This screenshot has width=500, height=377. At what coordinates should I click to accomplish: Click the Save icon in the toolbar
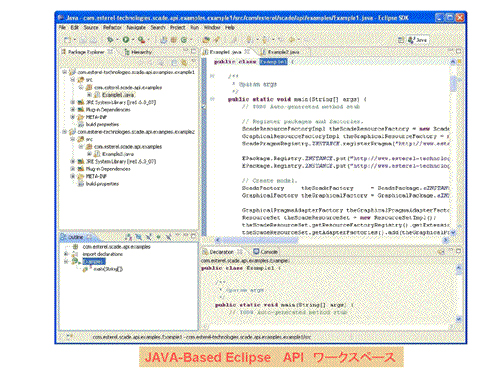pyautogui.click(x=83, y=40)
